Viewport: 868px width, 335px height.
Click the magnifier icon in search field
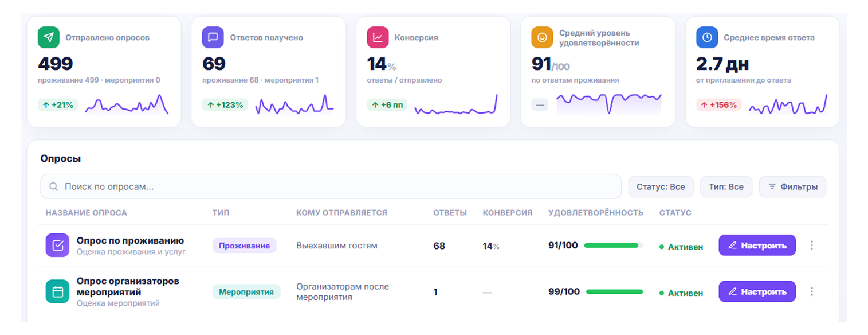click(x=54, y=186)
